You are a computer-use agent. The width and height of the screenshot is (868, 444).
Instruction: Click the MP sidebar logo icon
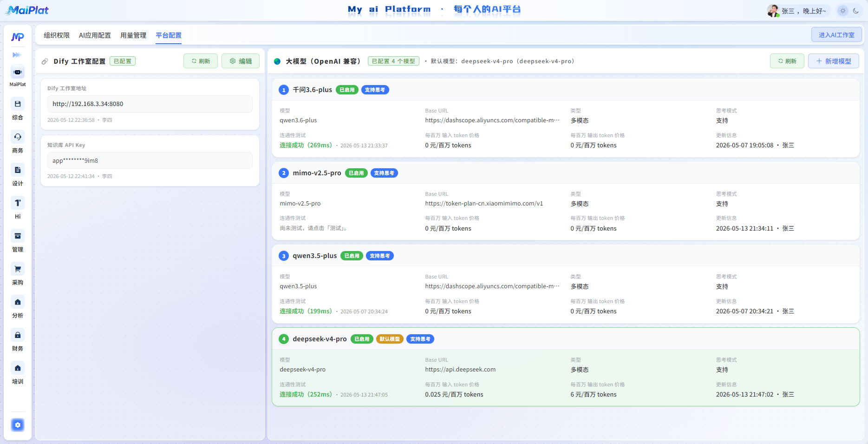pos(18,37)
